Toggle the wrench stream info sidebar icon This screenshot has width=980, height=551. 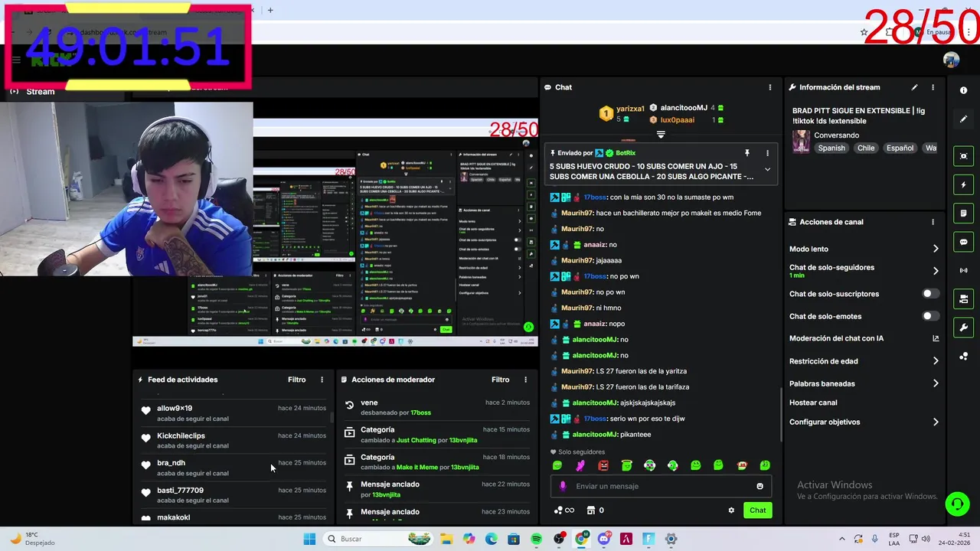click(963, 328)
